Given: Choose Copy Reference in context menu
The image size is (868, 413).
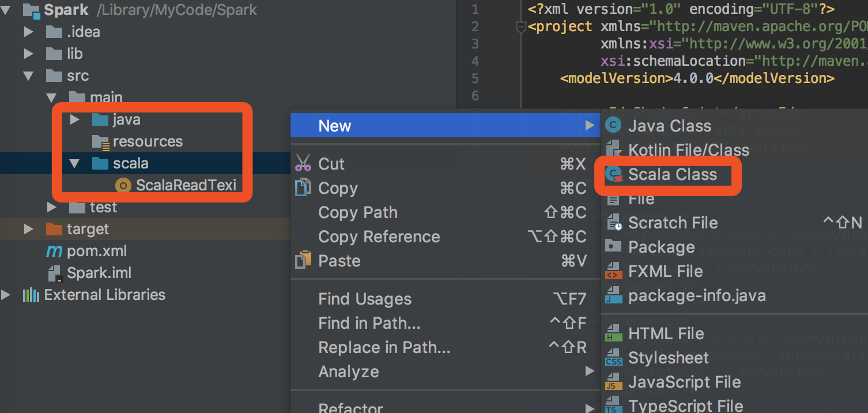Looking at the screenshot, I should 444,236.
